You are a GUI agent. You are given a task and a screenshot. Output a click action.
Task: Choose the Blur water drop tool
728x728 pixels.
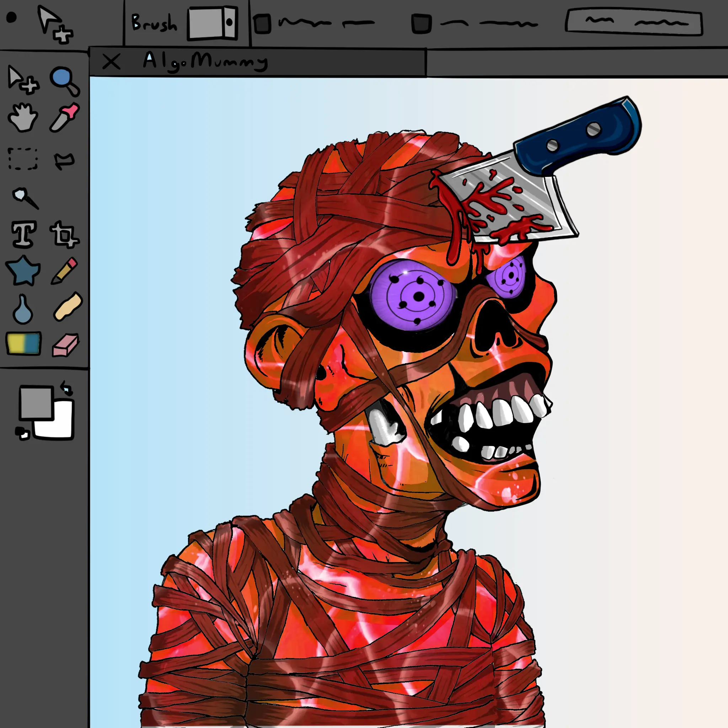[x=23, y=309]
